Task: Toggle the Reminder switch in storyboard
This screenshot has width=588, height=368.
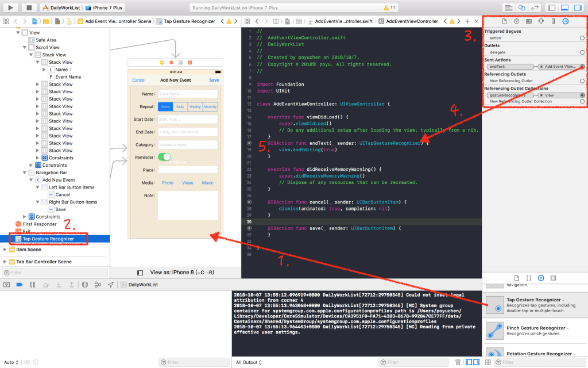Action: [164, 157]
